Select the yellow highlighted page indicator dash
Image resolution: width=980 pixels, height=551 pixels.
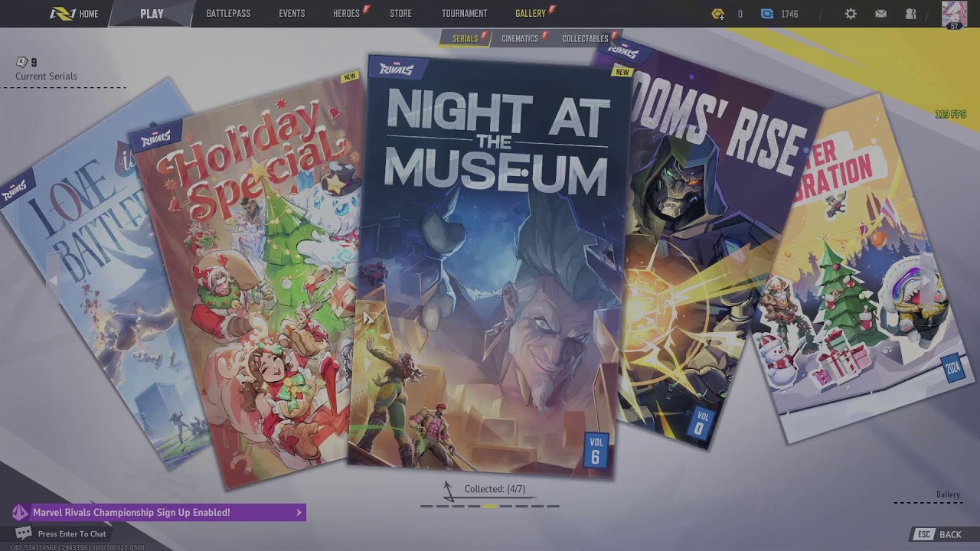[x=490, y=506]
